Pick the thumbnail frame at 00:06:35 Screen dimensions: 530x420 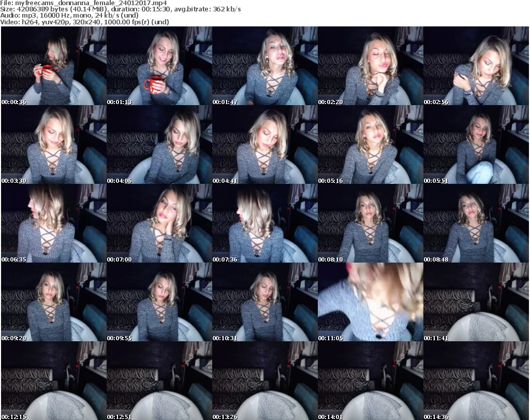(x=54, y=223)
